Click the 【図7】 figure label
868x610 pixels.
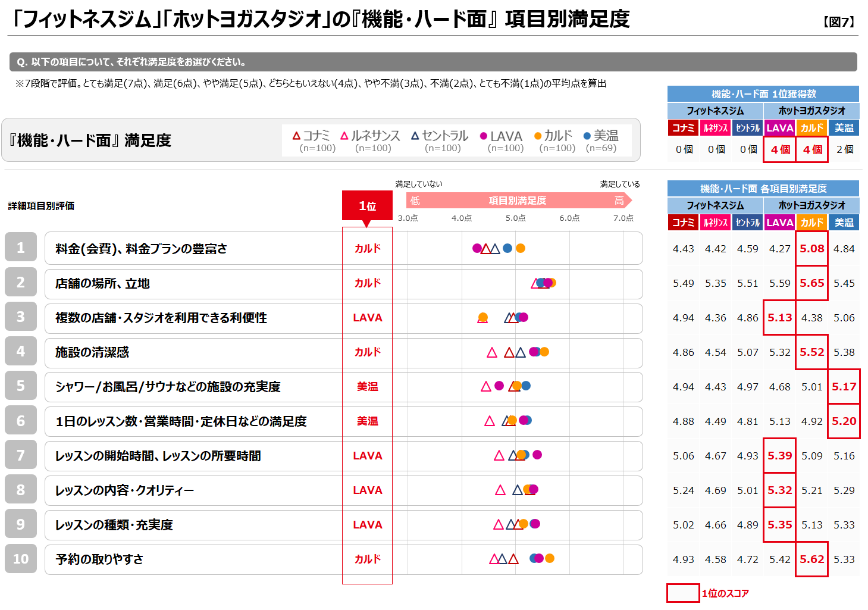click(839, 22)
